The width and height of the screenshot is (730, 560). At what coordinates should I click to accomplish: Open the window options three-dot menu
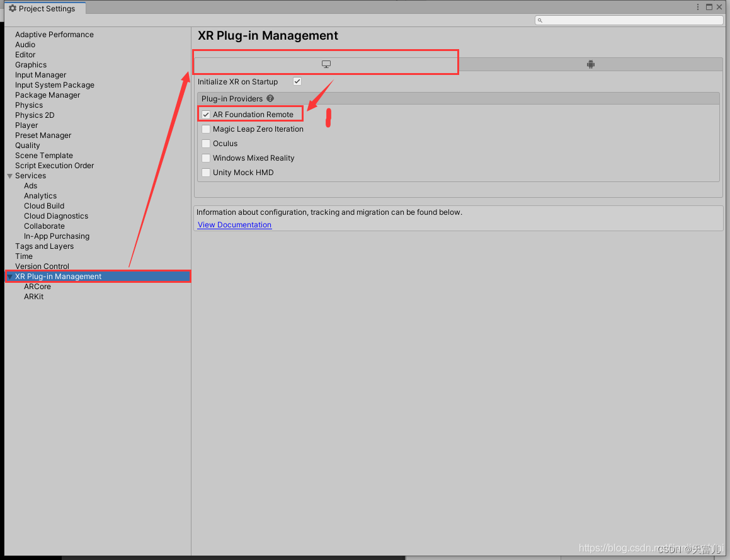click(x=698, y=6)
